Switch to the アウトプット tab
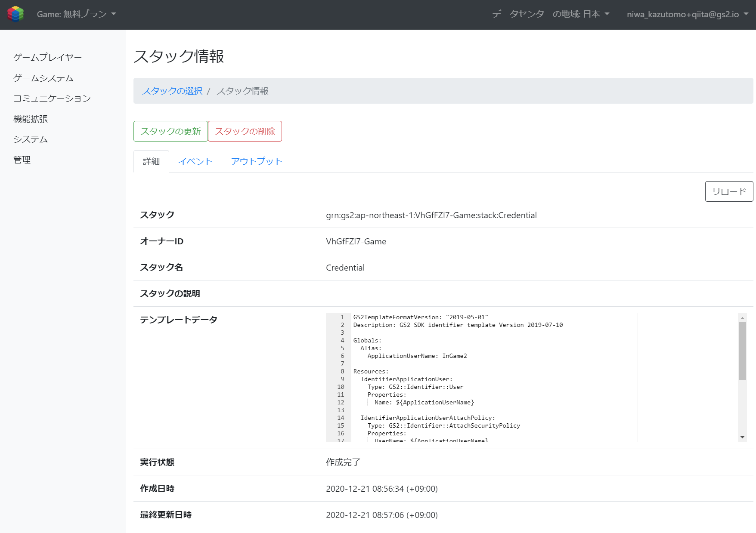Viewport: 756px width, 533px height. (x=257, y=161)
